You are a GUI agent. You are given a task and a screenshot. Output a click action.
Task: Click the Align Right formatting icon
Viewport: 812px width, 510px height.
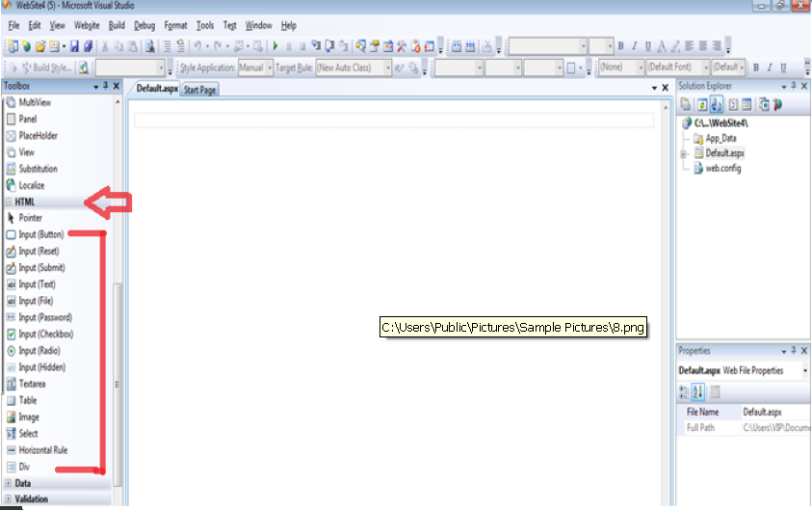point(717,46)
